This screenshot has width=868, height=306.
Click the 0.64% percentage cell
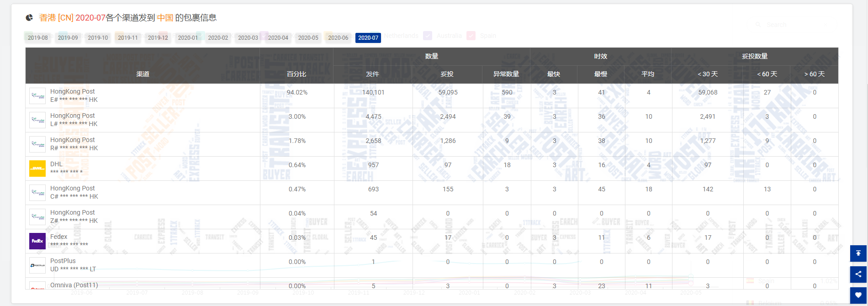pos(297,165)
